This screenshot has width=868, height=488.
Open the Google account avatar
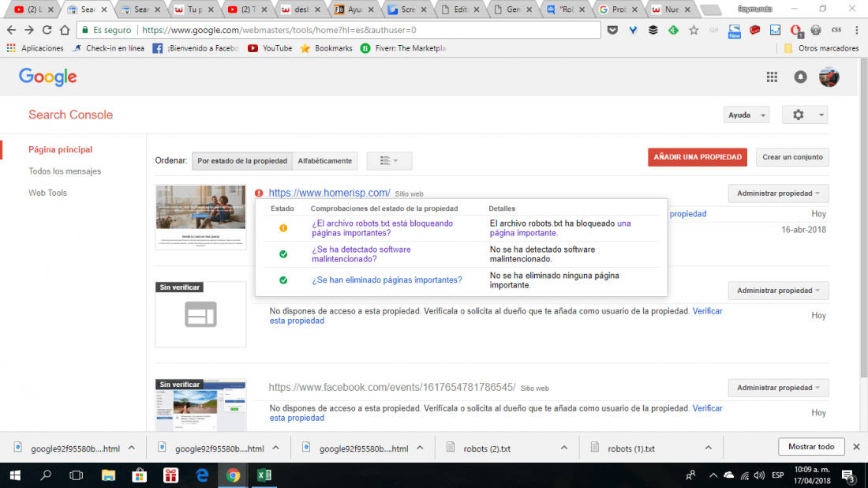(829, 77)
